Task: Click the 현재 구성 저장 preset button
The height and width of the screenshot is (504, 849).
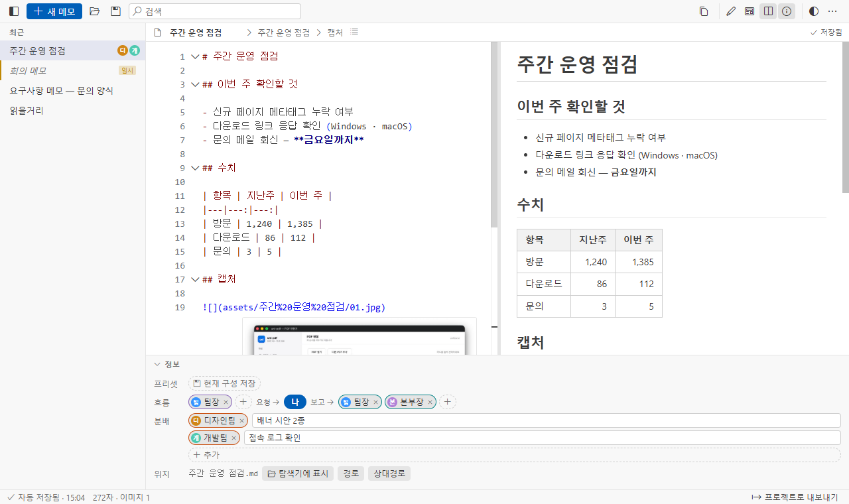Action: point(224,383)
